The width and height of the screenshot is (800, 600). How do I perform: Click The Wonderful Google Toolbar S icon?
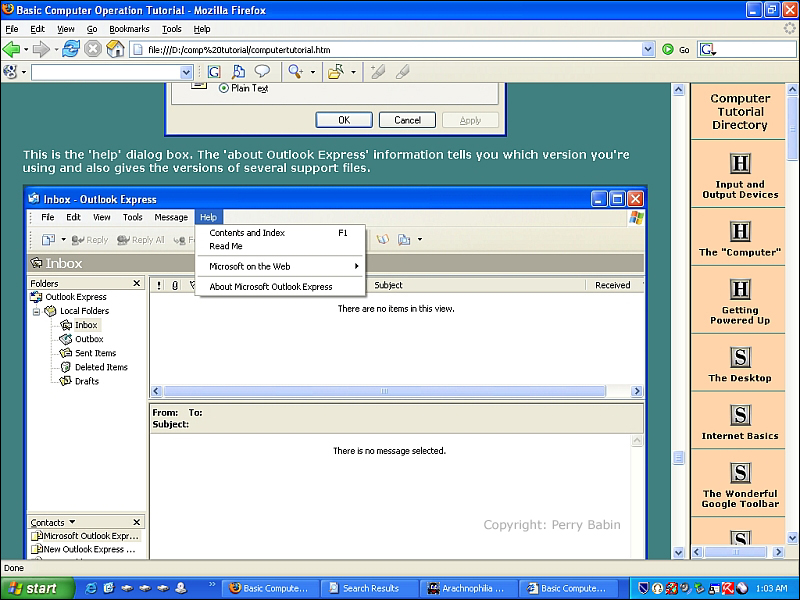(x=740, y=472)
